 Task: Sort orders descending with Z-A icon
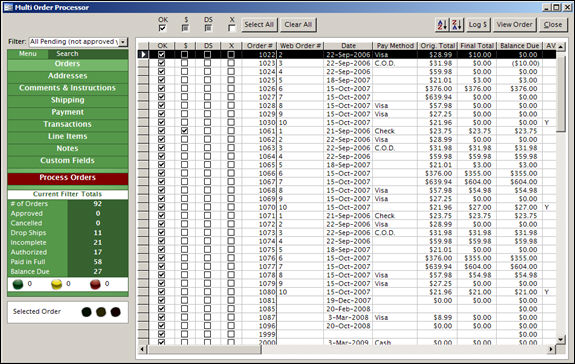[457, 25]
